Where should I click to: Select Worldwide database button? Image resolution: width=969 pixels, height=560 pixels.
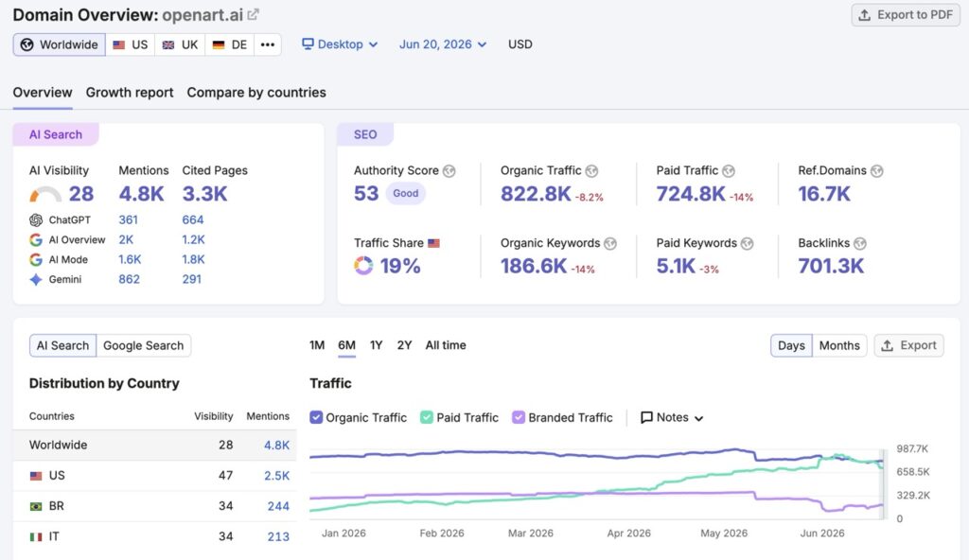[x=60, y=44]
